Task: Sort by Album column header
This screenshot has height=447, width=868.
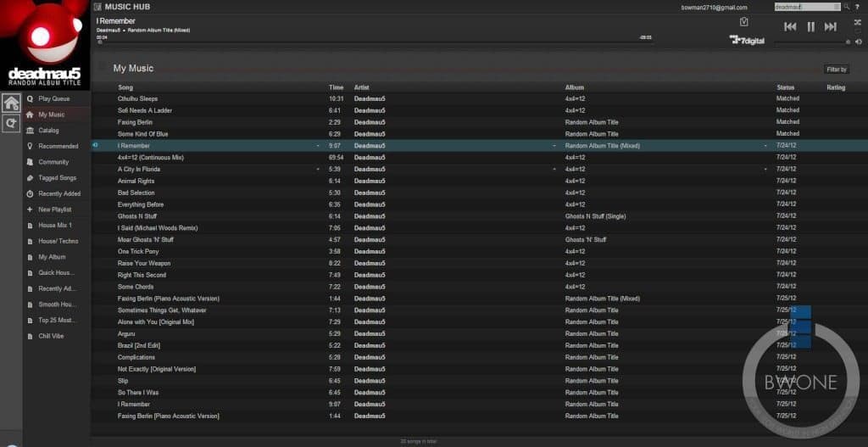Action: (x=574, y=87)
